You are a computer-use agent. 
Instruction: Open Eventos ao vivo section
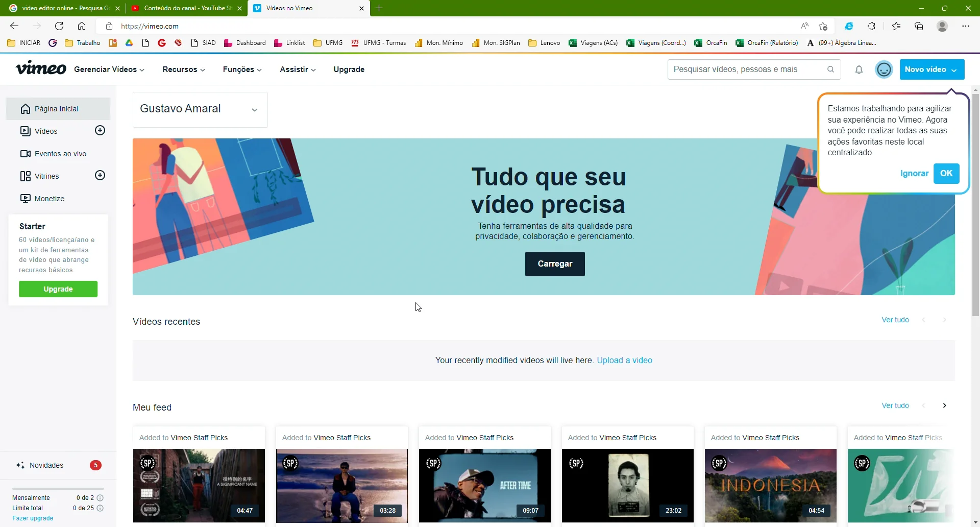60,153
